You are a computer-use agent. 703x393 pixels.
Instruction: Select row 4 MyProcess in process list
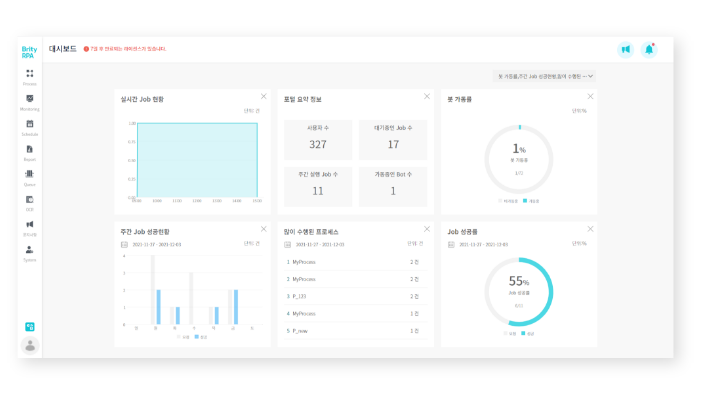pyautogui.click(x=355, y=314)
